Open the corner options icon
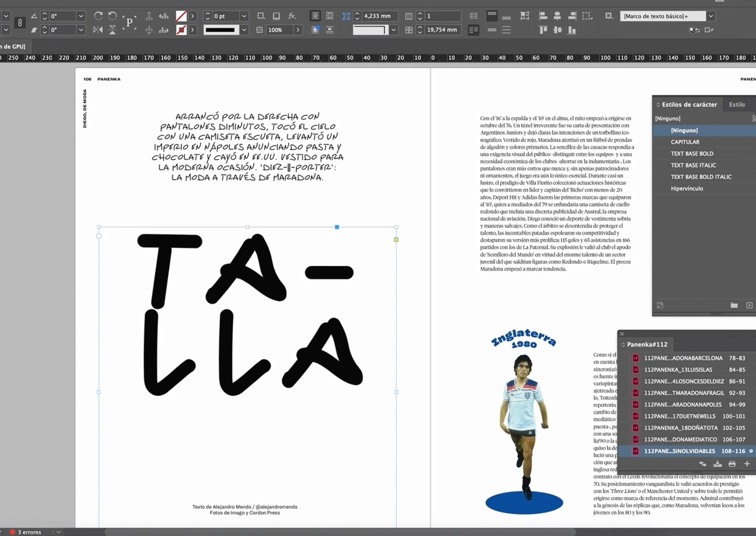Image resolution: width=756 pixels, height=536 pixels. click(x=261, y=16)
